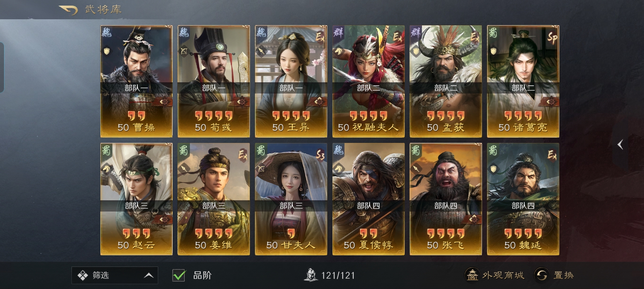Select the 赵云 general card
The width and height of the screenshot is (644, 289).
(x=137, y=199)
